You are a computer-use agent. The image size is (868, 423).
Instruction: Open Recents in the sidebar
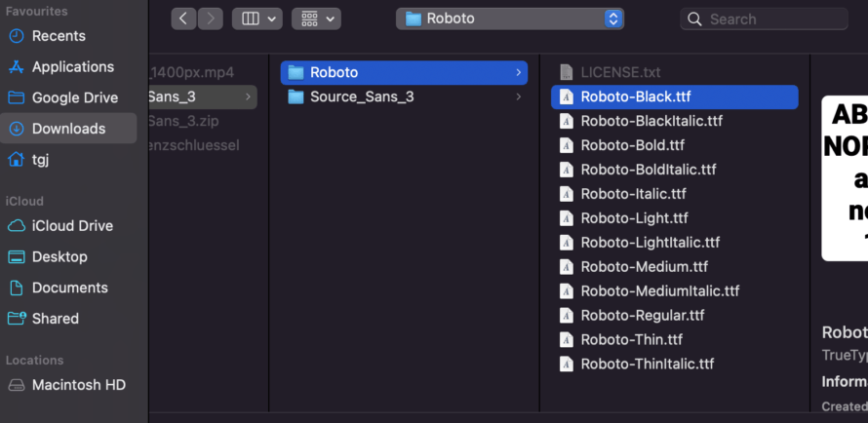coord(59,36)
